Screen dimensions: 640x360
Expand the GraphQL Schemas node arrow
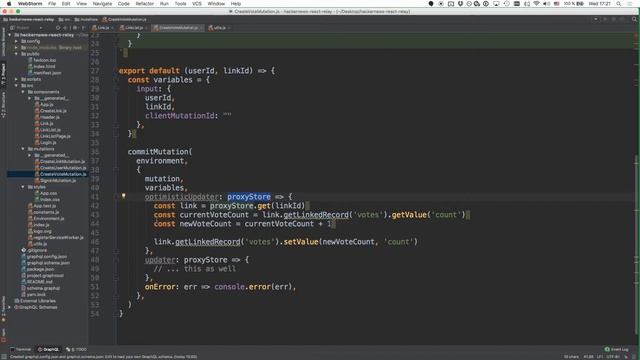tap(9, 307)
